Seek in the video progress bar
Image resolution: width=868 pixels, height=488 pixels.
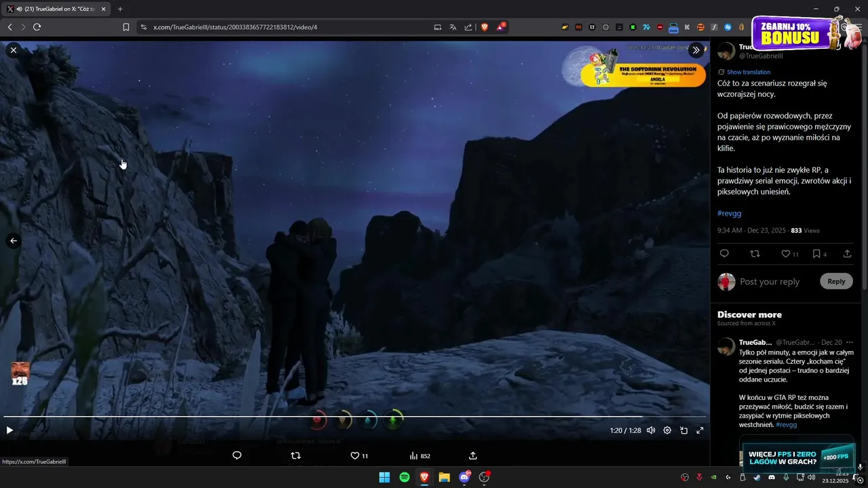[355, 416]
